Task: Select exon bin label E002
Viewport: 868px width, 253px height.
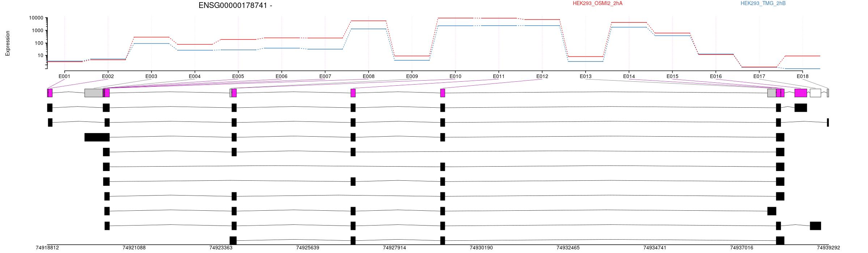Action: tap(108, 76)
